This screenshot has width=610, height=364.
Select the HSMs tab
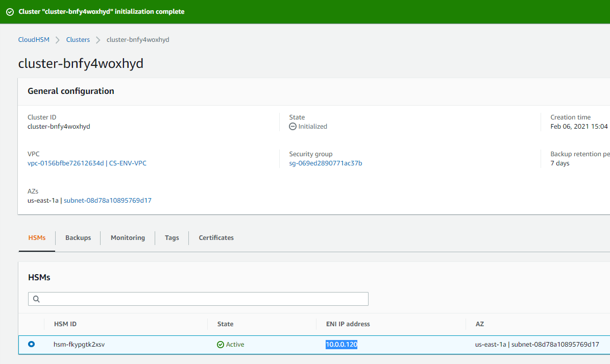coord(36,237)
